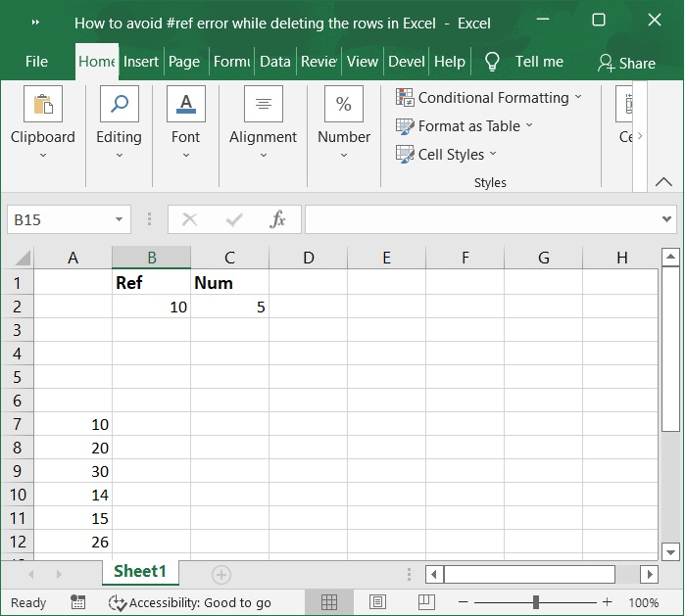Open the Number percent icon group
Image resolution: width=686 pixels, height=616 pixels.
pos(344,104)
